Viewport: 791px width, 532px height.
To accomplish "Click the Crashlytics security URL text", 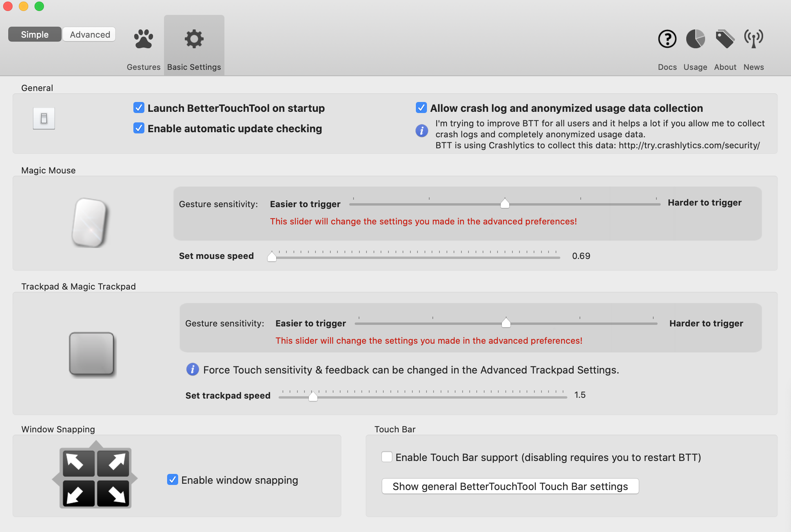I will click(x=689, y=145).
